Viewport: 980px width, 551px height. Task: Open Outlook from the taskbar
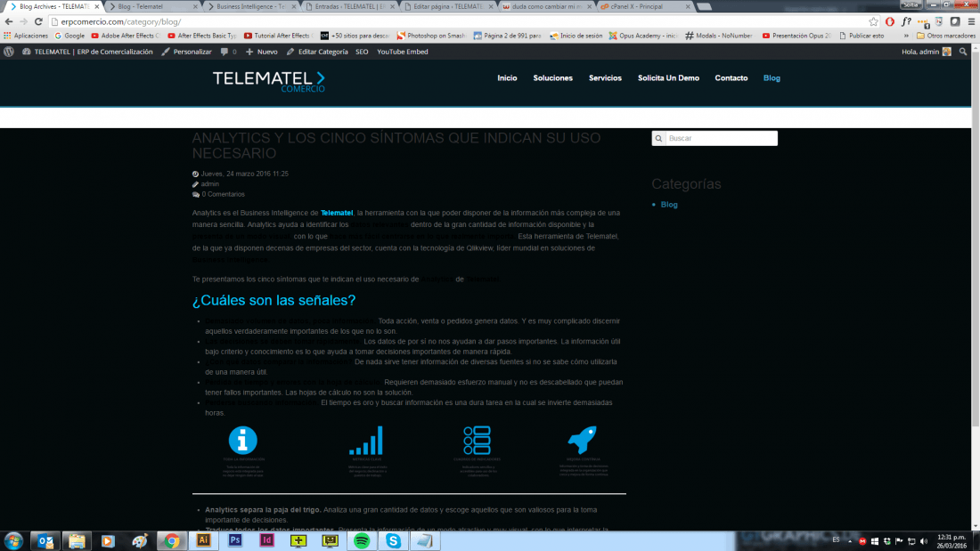click(45, 541)
